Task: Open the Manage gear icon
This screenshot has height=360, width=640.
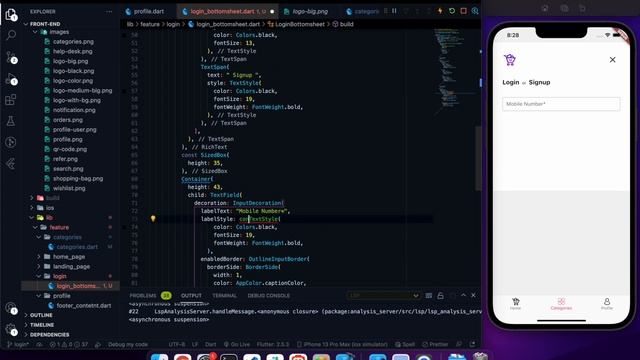Action: click(11, 329)
